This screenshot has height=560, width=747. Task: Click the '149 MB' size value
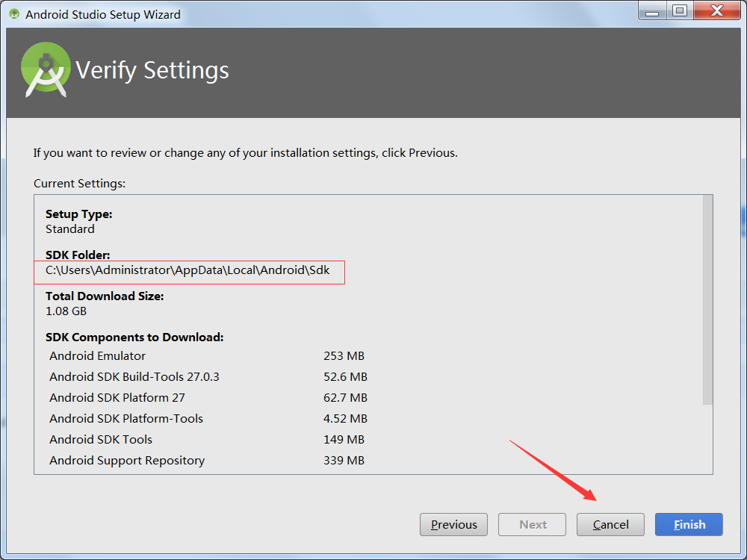[x=344, y=440]
